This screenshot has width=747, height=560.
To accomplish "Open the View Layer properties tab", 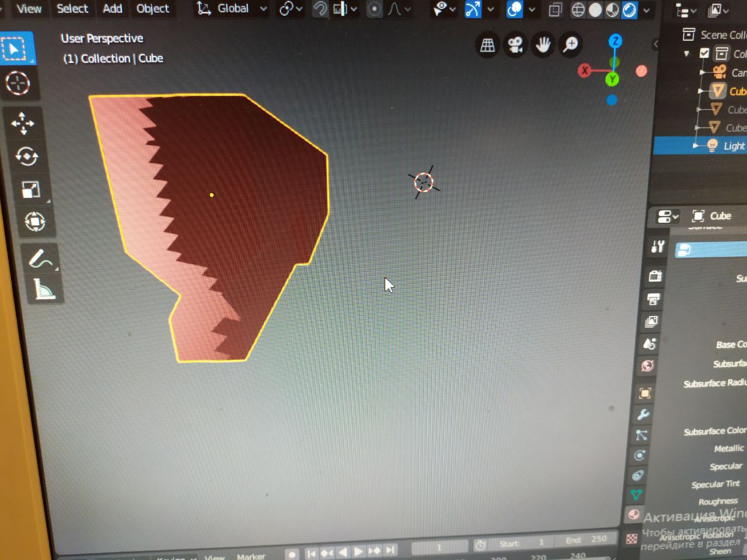I will click(x=651, y=321).
